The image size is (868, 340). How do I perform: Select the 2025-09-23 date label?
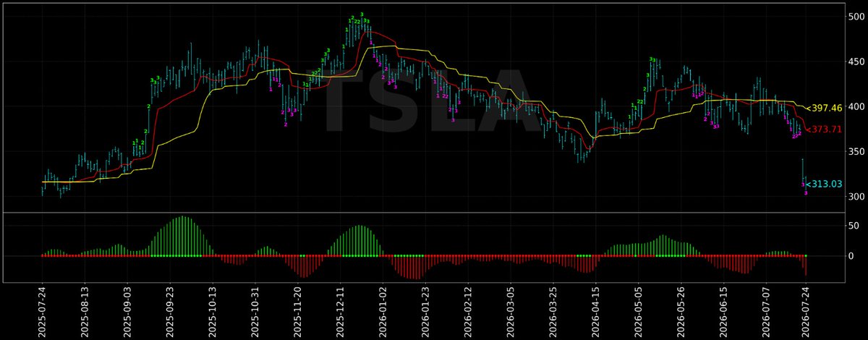click(169, 312)
